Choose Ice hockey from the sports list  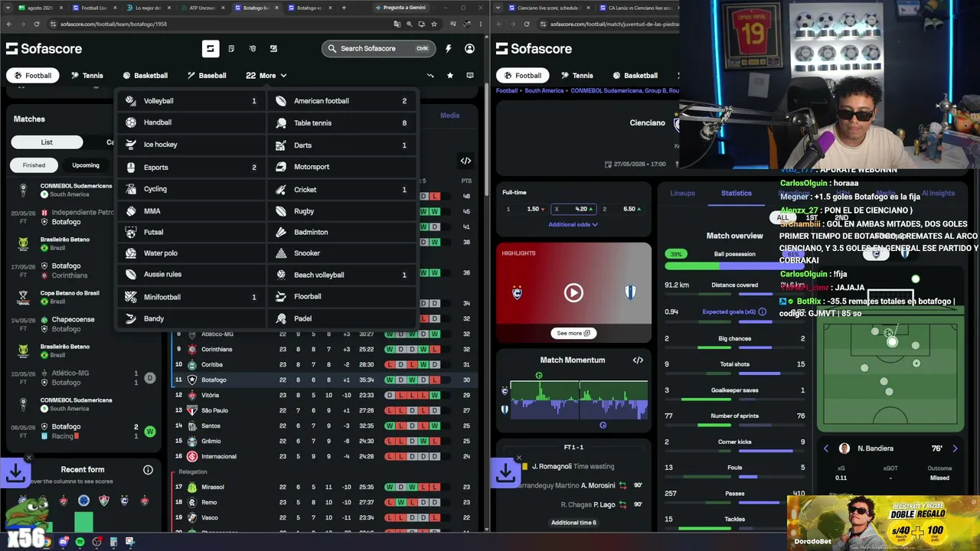coord(191,145)
